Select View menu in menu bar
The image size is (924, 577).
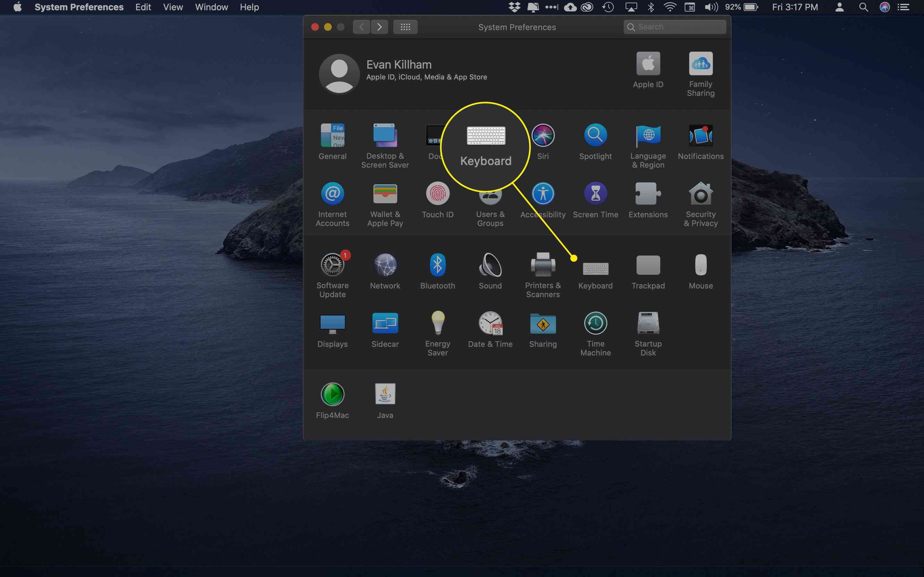172,7
